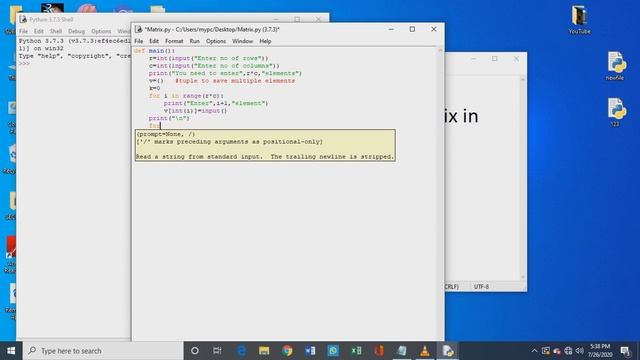Close the Matrix.py editor window

point(434,29)
